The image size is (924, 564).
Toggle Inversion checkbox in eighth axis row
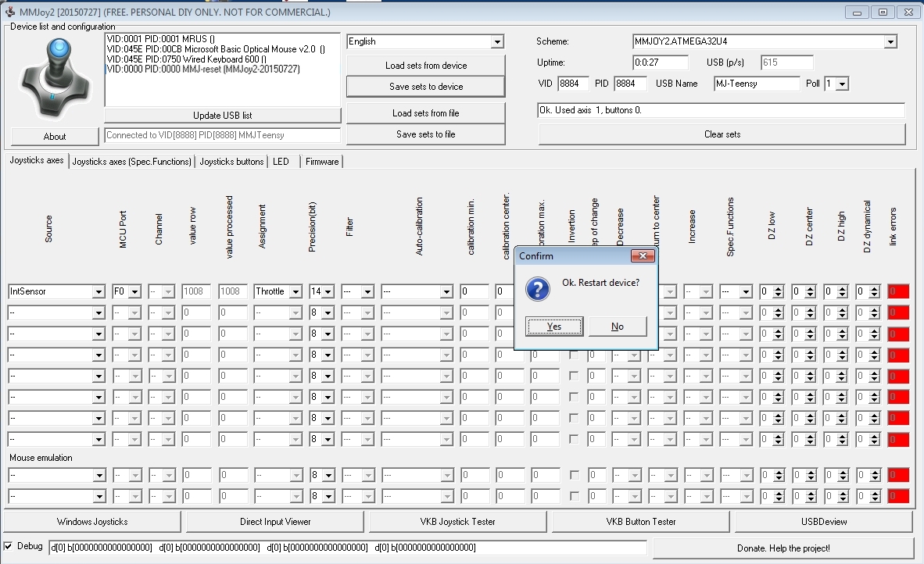574,439
